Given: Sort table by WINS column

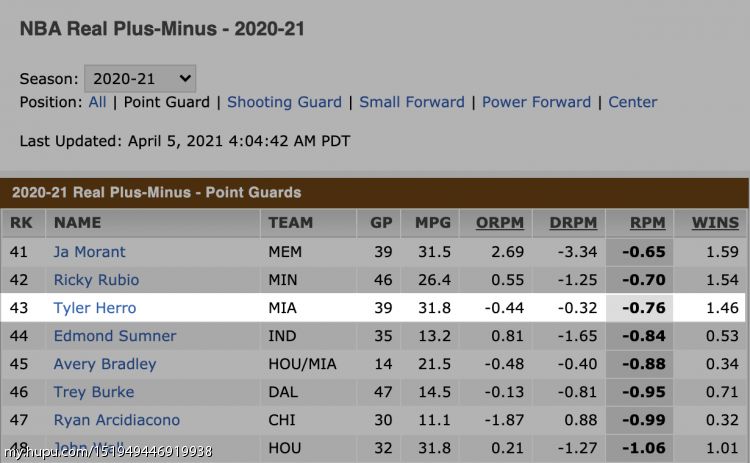Looking at the screenshot, I should (x=715, y=222).
